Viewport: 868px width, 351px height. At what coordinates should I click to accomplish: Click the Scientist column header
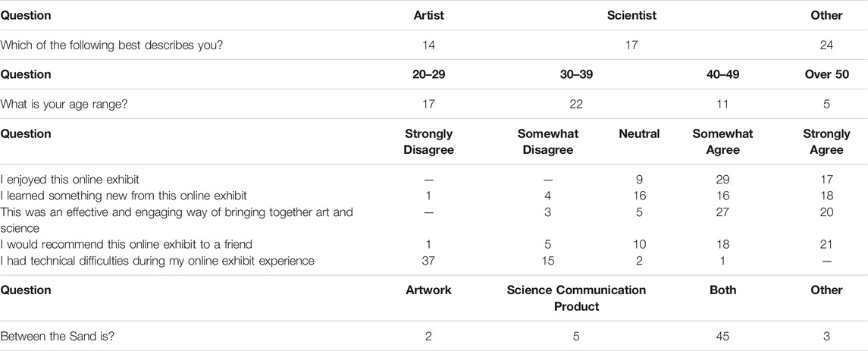631,15
